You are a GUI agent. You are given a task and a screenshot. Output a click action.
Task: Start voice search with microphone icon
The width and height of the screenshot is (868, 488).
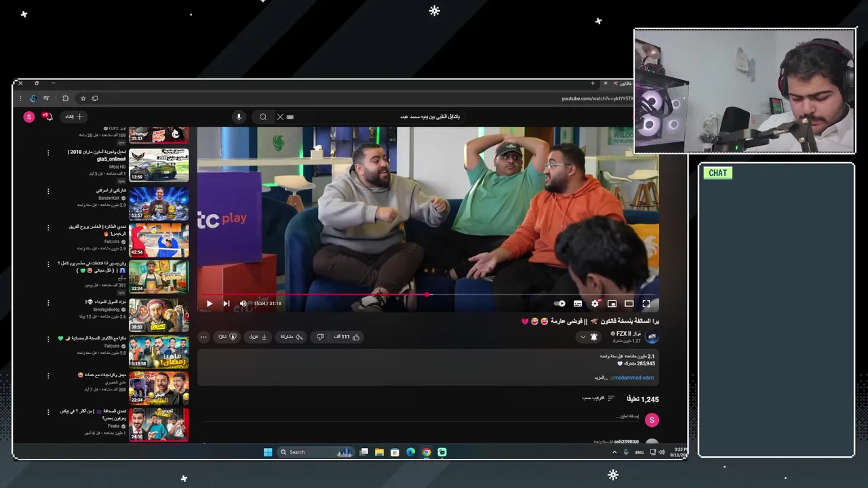click(x=239, y=117)
